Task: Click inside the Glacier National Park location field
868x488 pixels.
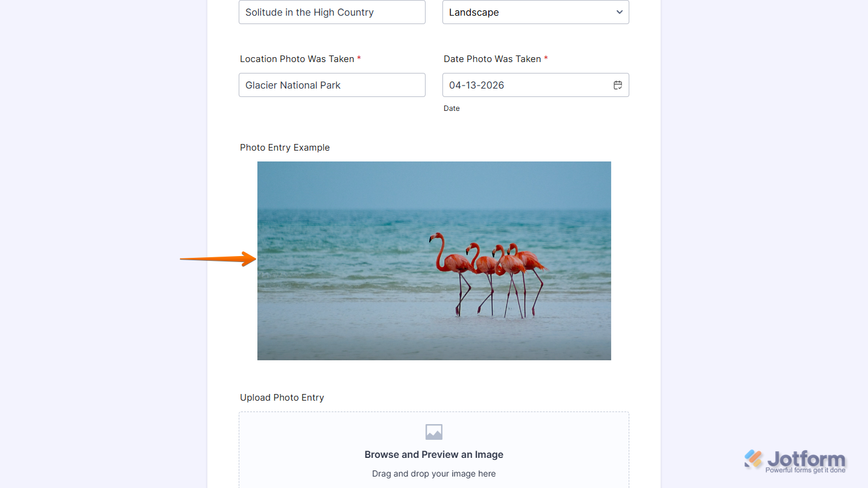Action: [x=332, y=85]
